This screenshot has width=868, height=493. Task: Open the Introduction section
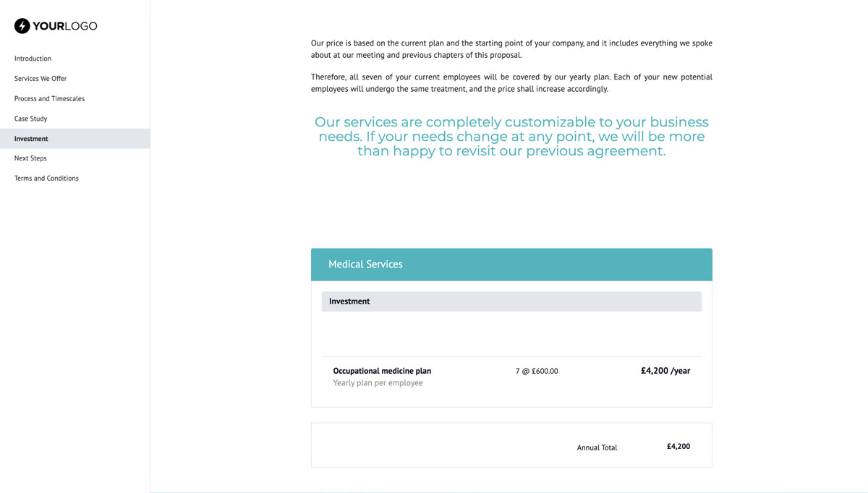click(x=33, y=59)
